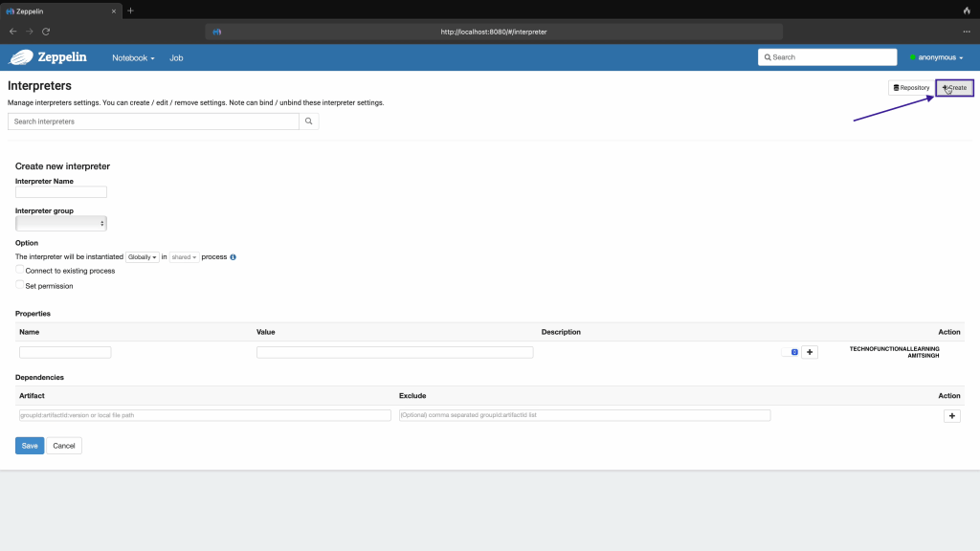Go to the Job page
Screen dimensions: 980x551
point(176,57)
